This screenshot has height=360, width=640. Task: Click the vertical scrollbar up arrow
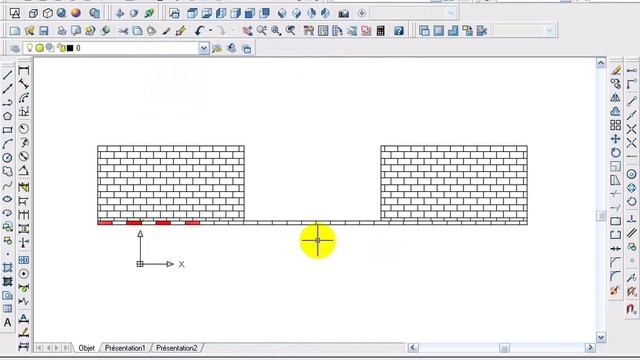click(601, 63)
